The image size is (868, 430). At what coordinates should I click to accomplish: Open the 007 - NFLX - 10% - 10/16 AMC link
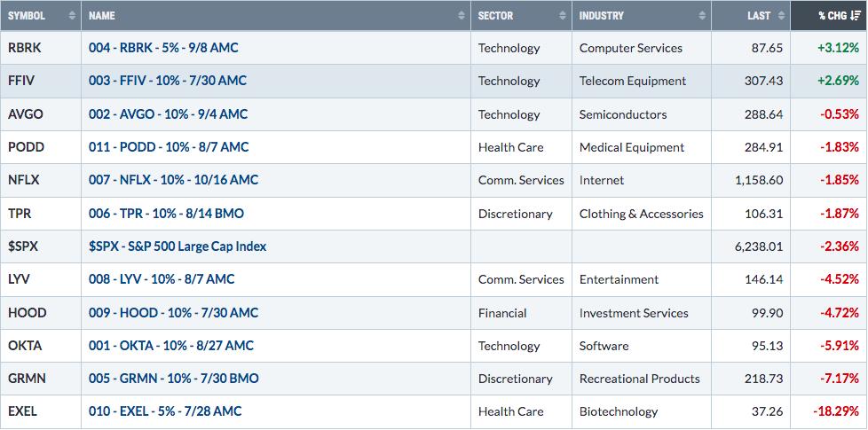pos(173,180)
